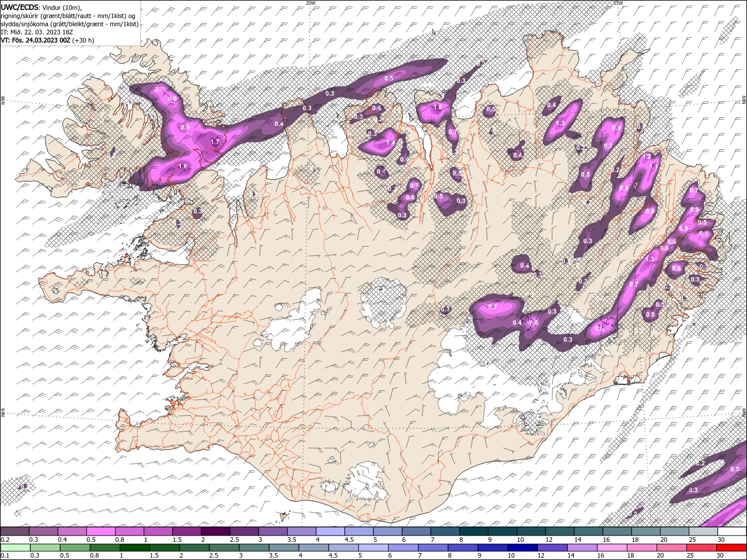This screenshot has width=747, height=560.
Task: Select the '3.5' label under the snow legend
Action: tap(291, 540)
